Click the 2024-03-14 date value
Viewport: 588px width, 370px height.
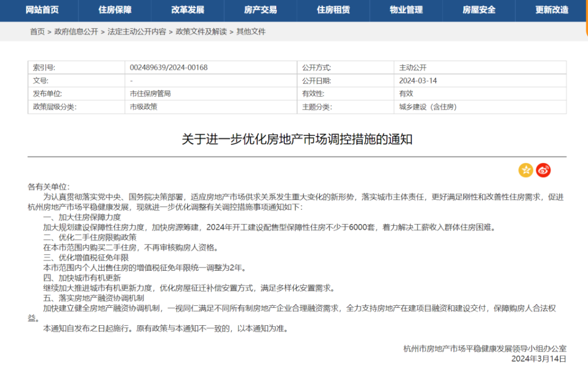418,81
